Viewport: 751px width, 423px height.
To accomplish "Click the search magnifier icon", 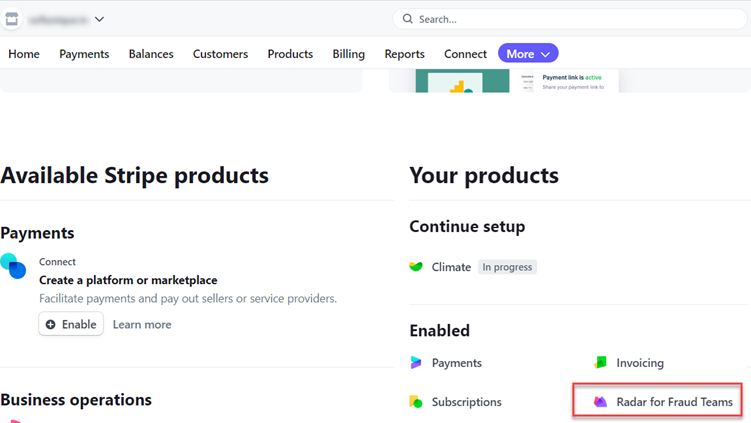I will [x=408, y=19].
